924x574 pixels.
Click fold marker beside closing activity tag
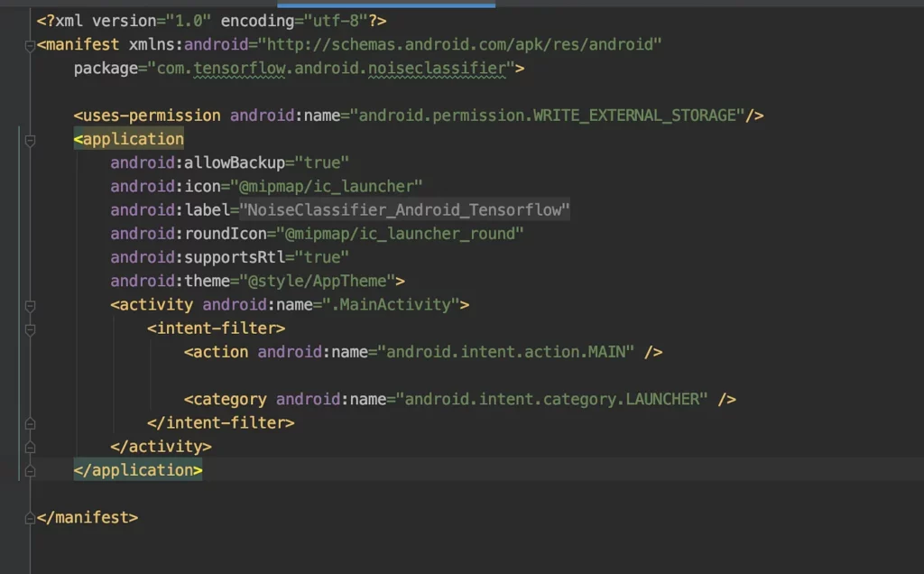[x=30, y=447]
